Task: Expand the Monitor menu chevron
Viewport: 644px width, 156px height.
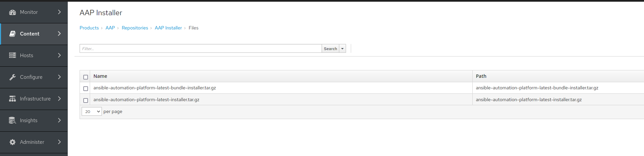Action: pyautogui.click(x=60, y=12)
